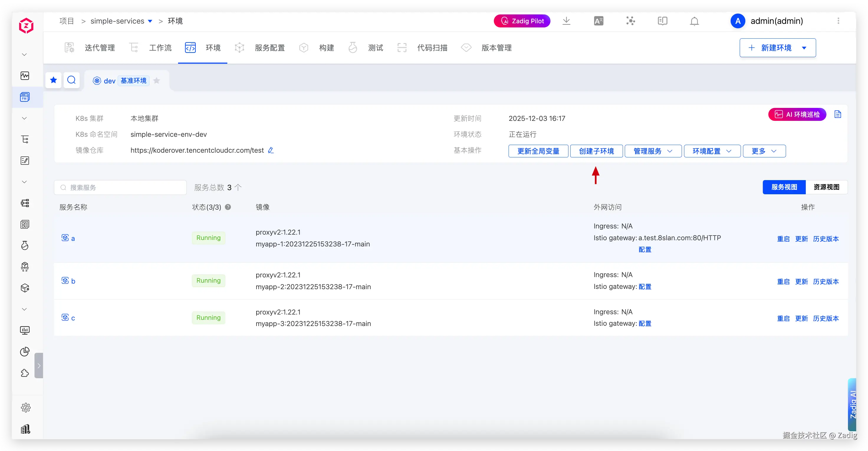Click 历史版本 link for service a
Screen dimensions: 868x451
tap(826, 239)
